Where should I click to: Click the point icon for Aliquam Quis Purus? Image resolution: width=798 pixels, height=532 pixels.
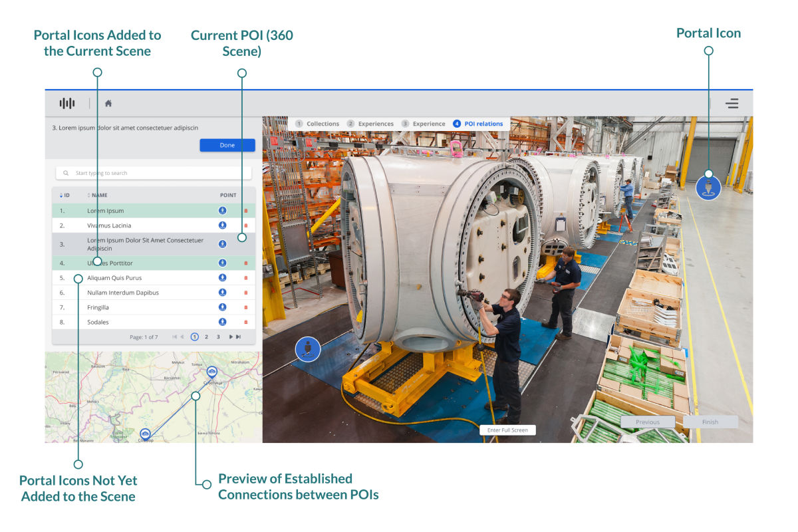tap(222, 278)
